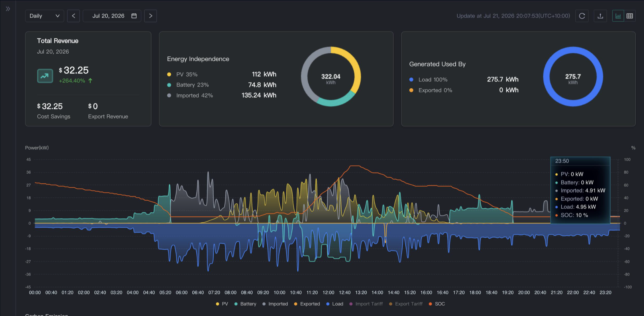Image resolution: width=644 pixels, height=316 pixels.
Task: Click the 18:00 time axis label
Action: tap(475, 293)
